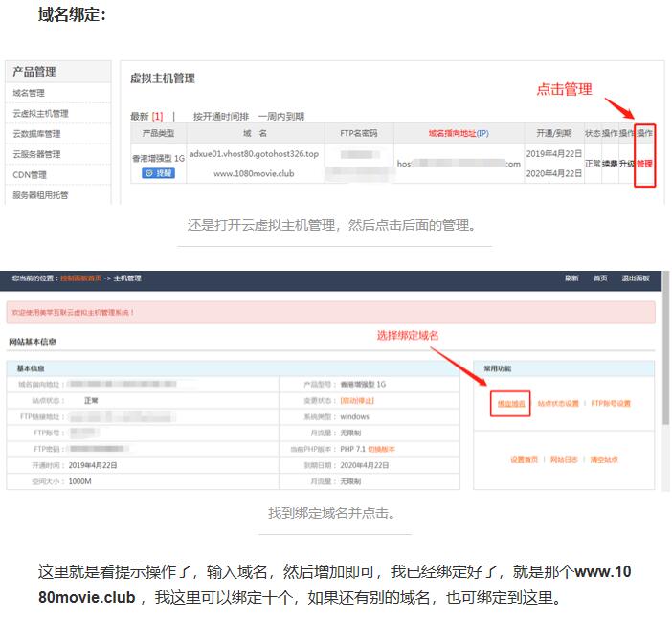
Task: Click 清空站点 link
Action: [604, 460]
